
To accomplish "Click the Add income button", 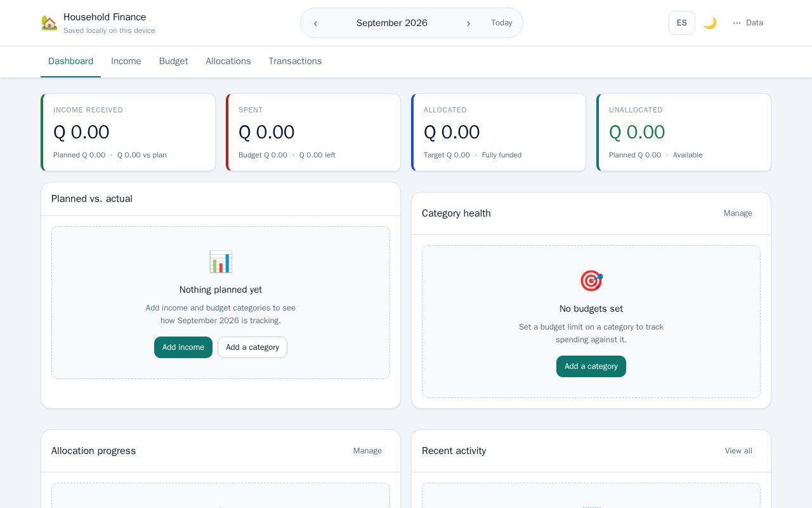I will click(183, 347).
